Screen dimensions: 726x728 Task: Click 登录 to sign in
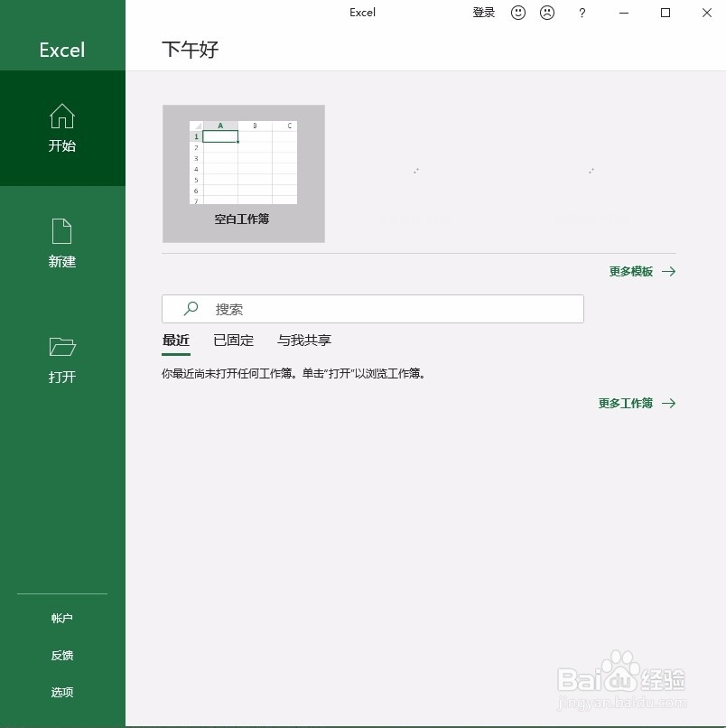click(484, 13)
